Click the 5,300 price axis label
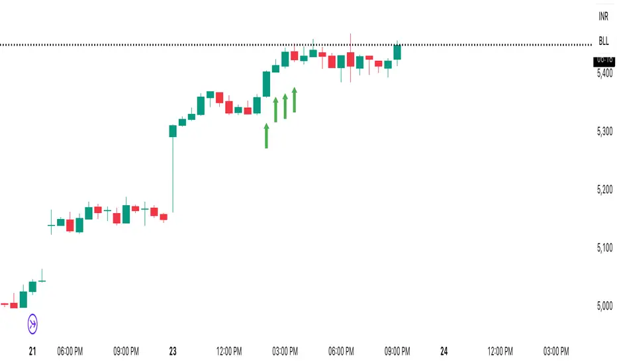 click(604, 132)
